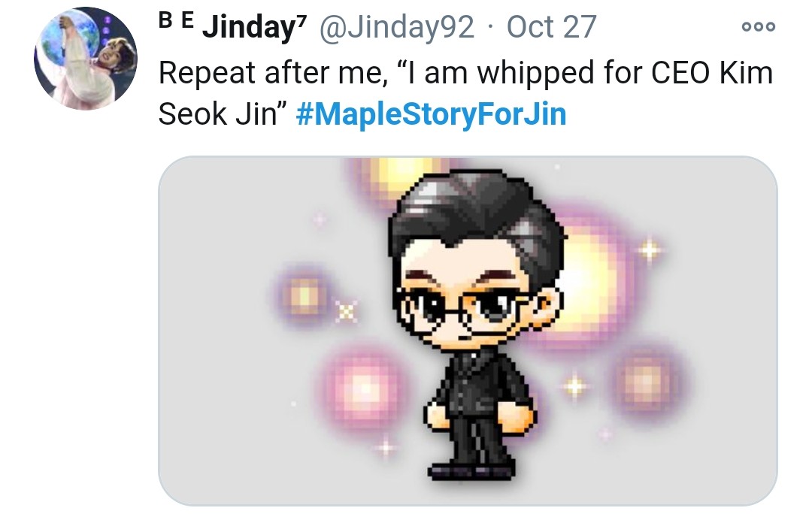Viewport: 812px width, 514px height.
Task: Click the "B E" prefix before Jinday
Action: point(176,20)
